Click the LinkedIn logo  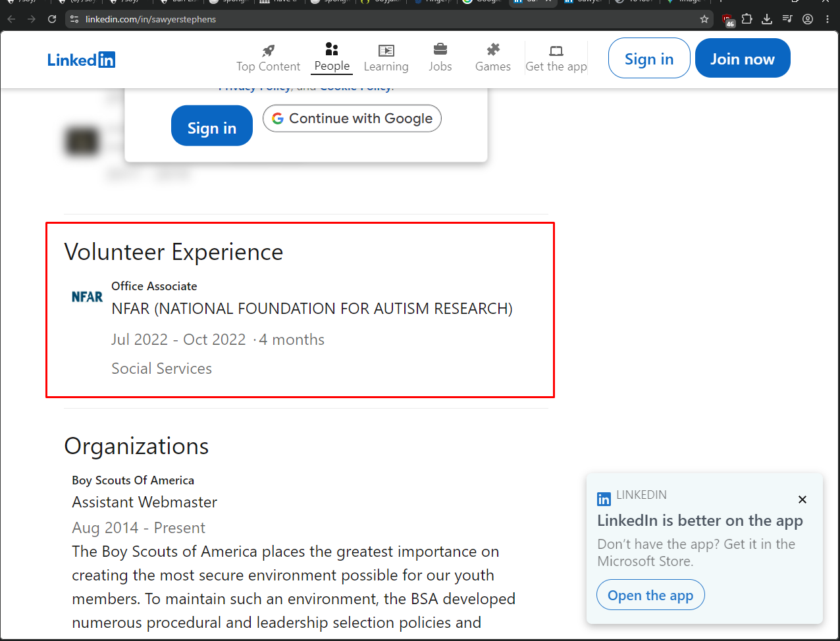coord(81,60)
